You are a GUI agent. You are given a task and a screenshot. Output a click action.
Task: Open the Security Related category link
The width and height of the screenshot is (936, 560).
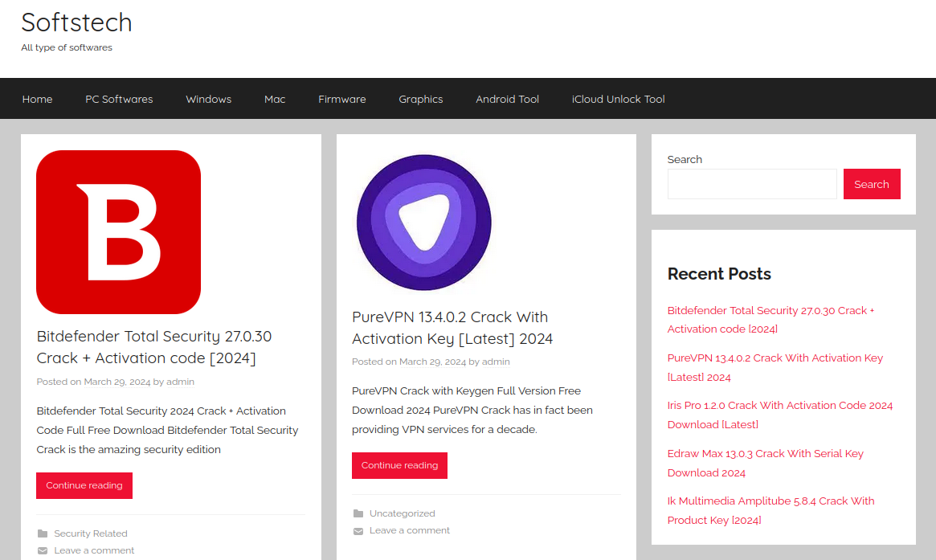91,533
